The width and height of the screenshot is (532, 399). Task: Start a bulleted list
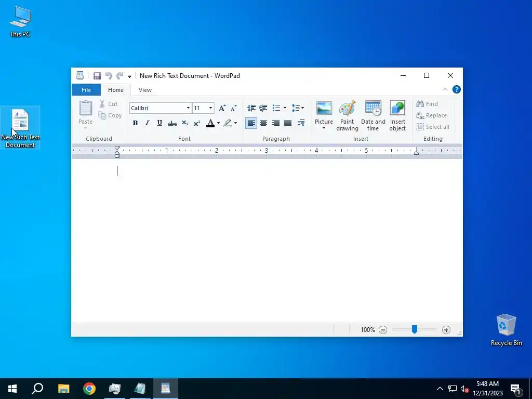[276, 108]
